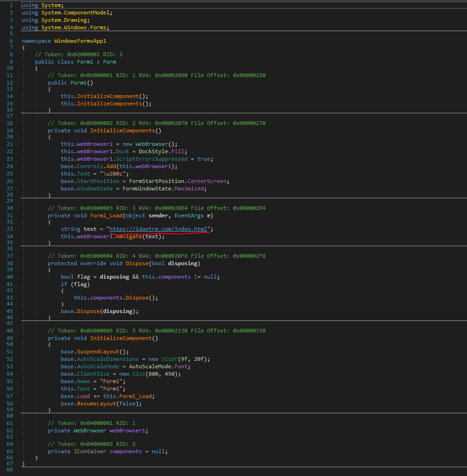Click line number 33 in the gutter
The width and height of the screenshot is (467, 476).
(x=10, y=229)
